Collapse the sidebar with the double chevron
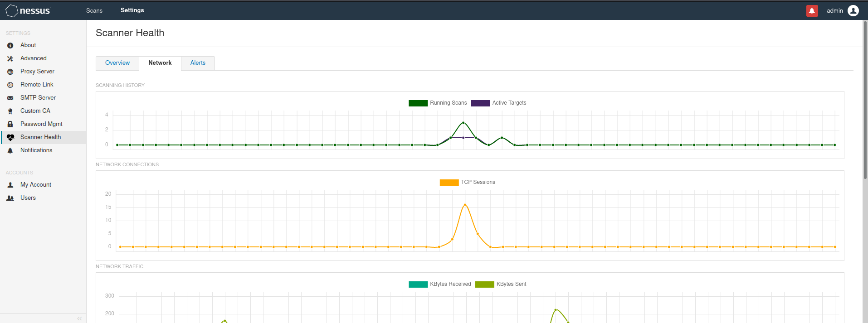The height and width of the screenshot is (323, 868). tap(79, 318)
